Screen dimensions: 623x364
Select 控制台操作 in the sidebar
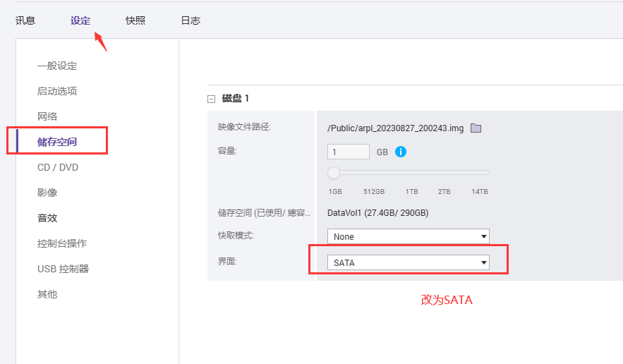[62, 243]
